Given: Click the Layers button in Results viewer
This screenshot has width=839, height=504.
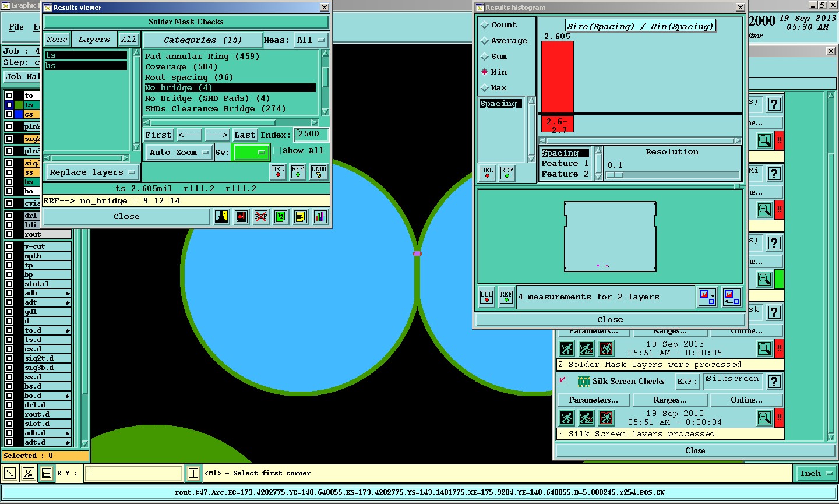Looking at the screenshot, I should click(x=94, y=40).
